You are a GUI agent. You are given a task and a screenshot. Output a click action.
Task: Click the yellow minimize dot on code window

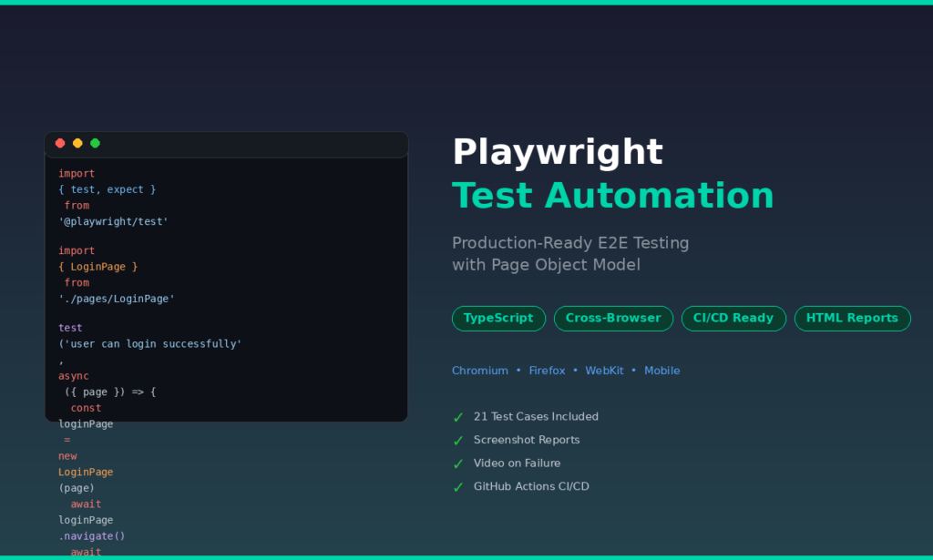click(x=77, y=143)
